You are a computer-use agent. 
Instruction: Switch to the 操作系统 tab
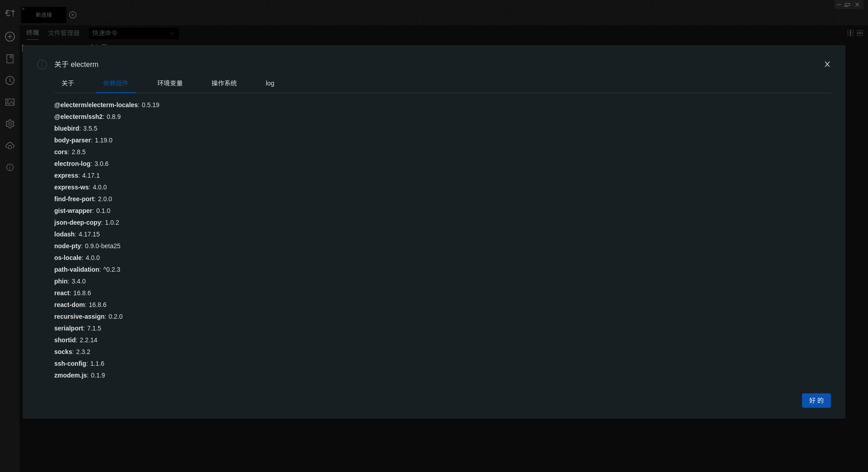click(x=224, y=83)
